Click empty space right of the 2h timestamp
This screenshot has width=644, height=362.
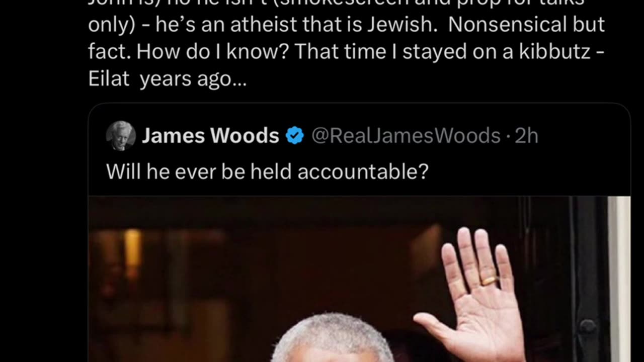pos(584,136)
